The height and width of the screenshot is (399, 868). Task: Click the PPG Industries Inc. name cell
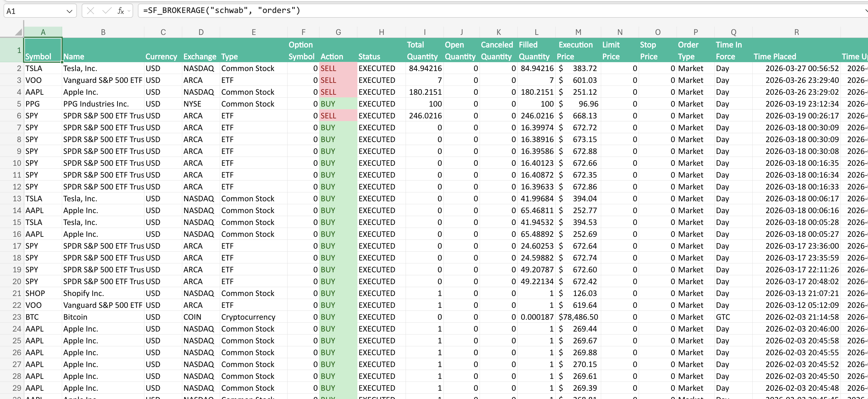[103, 104]
